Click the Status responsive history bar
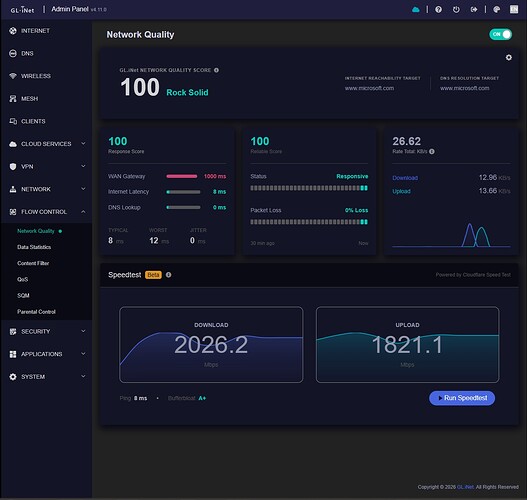The width and height of the screenshot is (527, 500). click(309, 188)
